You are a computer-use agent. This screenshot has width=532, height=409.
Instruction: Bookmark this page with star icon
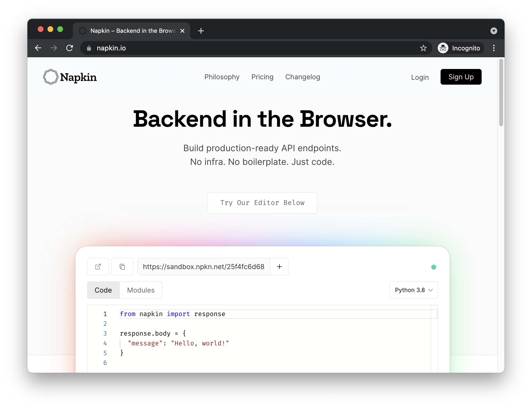pos(423,48)
